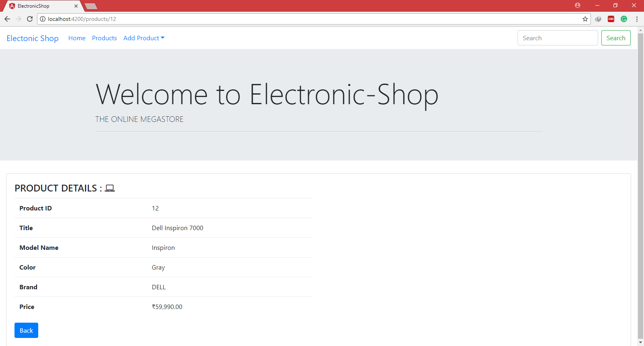
Task: Click the model name value Inspiron
Action: pos(163,247)
